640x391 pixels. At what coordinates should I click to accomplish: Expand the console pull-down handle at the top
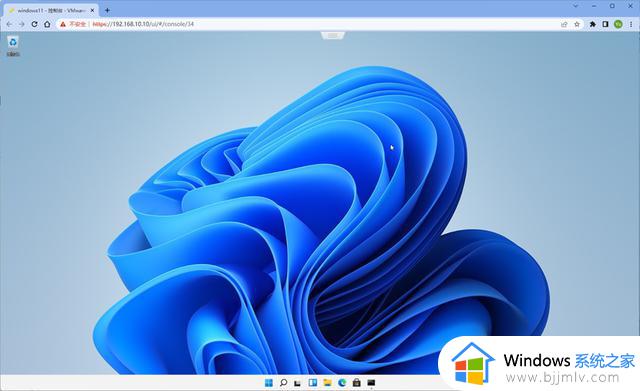point(333,36)
